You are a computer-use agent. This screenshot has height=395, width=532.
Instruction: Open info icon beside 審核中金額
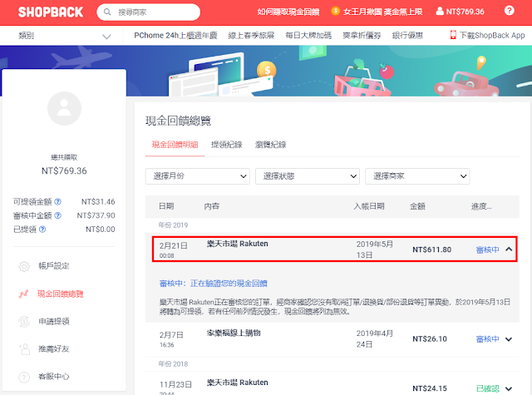point(58,215)
